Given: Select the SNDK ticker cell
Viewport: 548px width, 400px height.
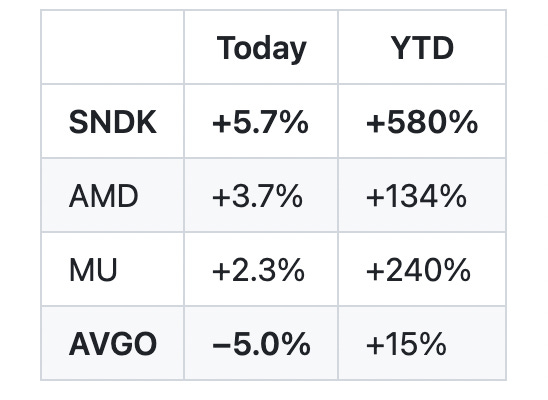Looking at the screenshot, I should [x=113, y=121].
